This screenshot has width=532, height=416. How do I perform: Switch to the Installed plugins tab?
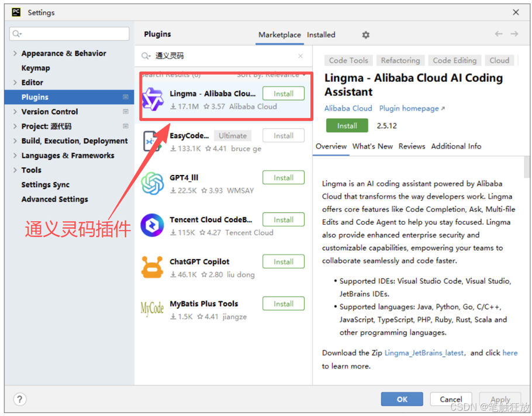pos(321,35)
